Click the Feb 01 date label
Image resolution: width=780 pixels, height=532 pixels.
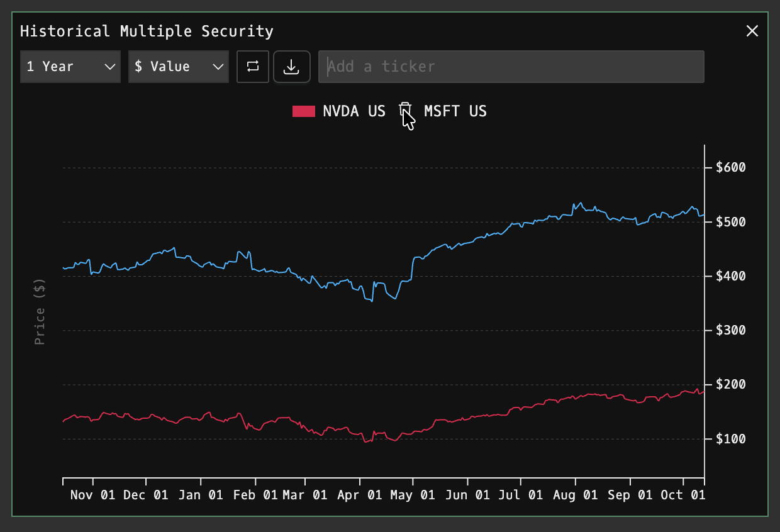point(255,496)
